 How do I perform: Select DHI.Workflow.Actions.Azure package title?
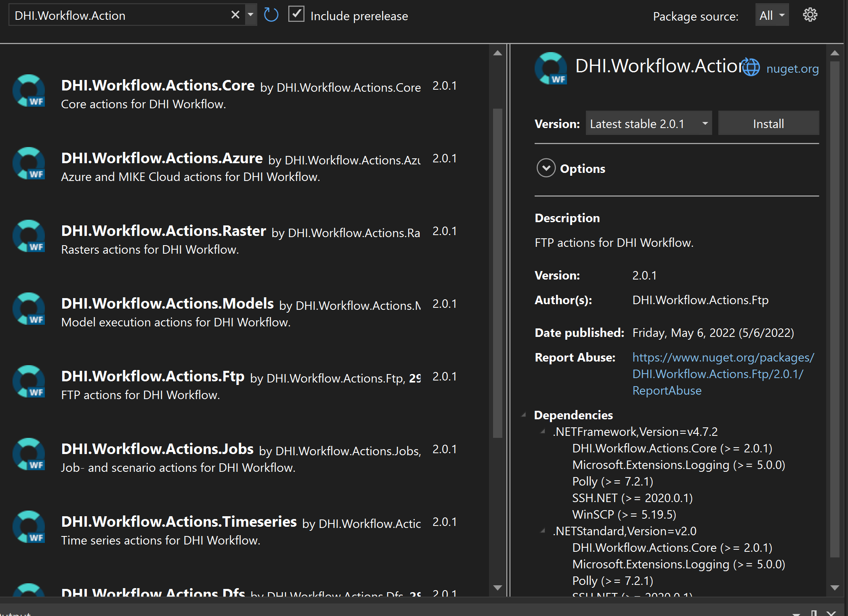tap(162, 158)
